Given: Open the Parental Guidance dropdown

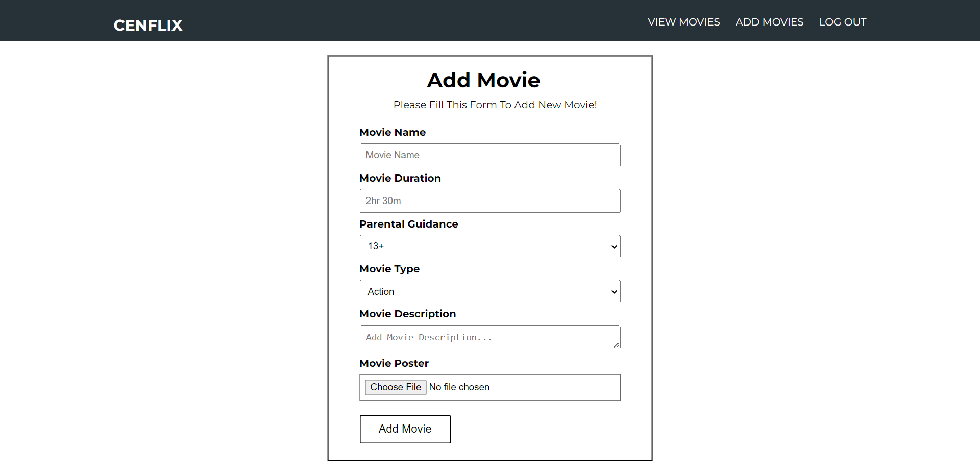Looking at the screenshot, I should coord(489,246).
